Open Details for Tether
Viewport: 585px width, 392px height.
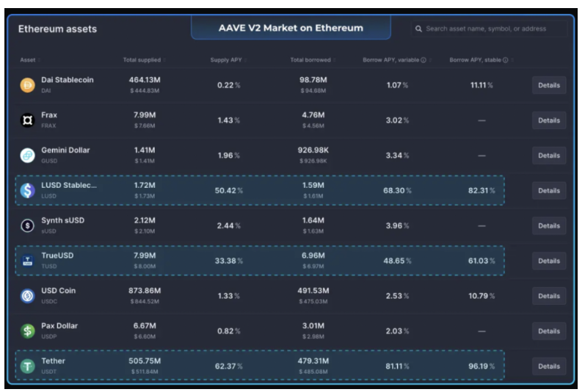click(549, 366)
